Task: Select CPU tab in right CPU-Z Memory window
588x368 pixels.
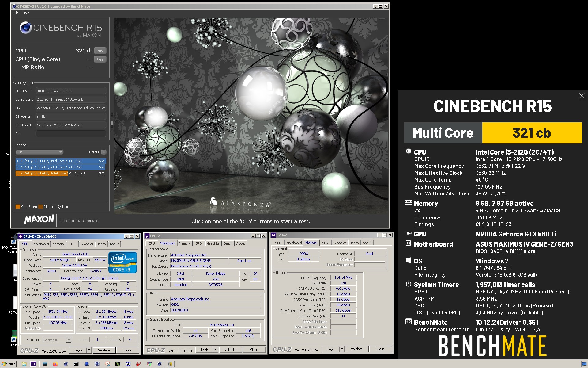Action: 278,243
